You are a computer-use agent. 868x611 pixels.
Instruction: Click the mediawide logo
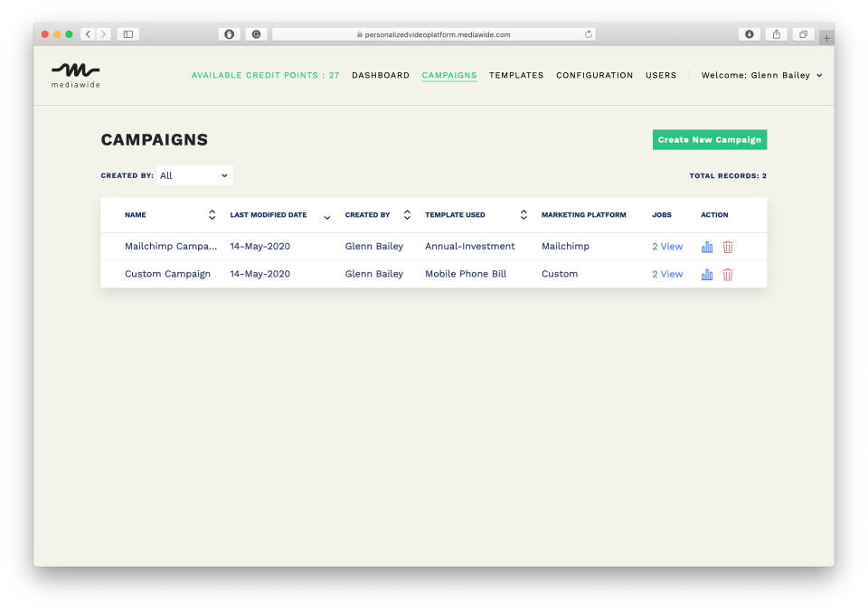click(x=75, y=75)
